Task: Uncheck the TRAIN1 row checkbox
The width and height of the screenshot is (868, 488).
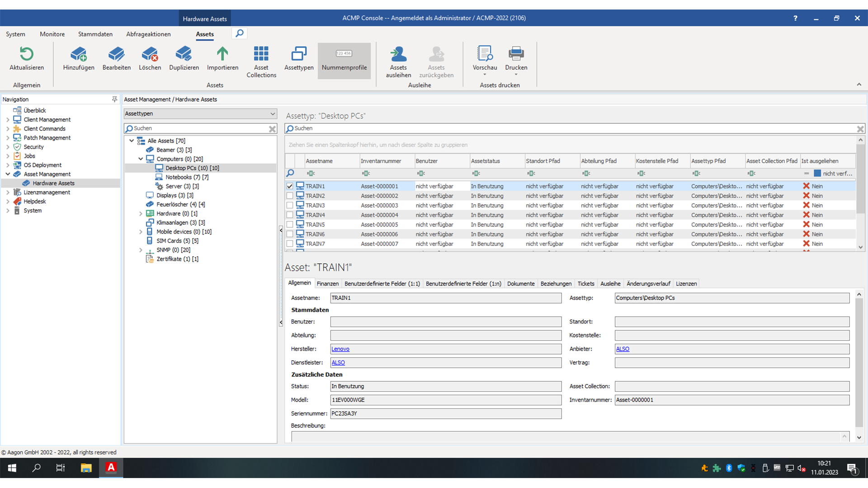Action: 290,186
